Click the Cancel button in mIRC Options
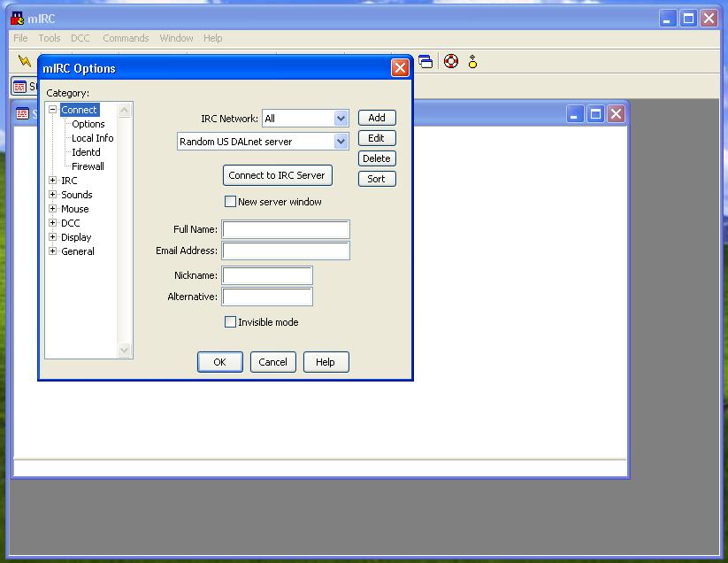Viewport: 728px width, 563px height. click(x=273, y=362)
